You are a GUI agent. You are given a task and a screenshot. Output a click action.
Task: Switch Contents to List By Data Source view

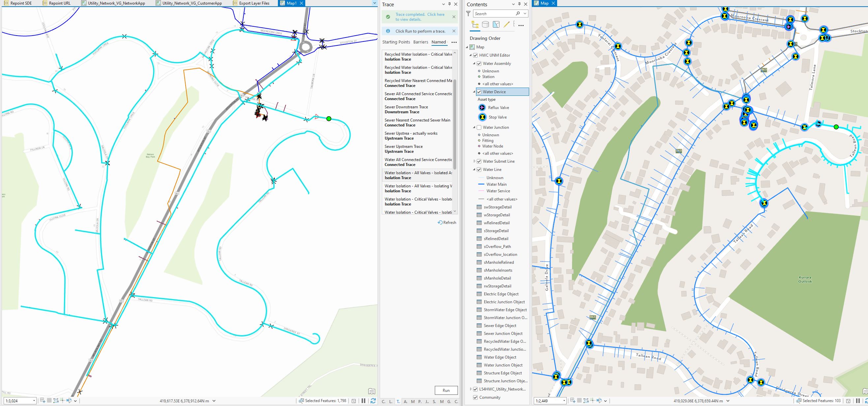(x=485, y=25)
